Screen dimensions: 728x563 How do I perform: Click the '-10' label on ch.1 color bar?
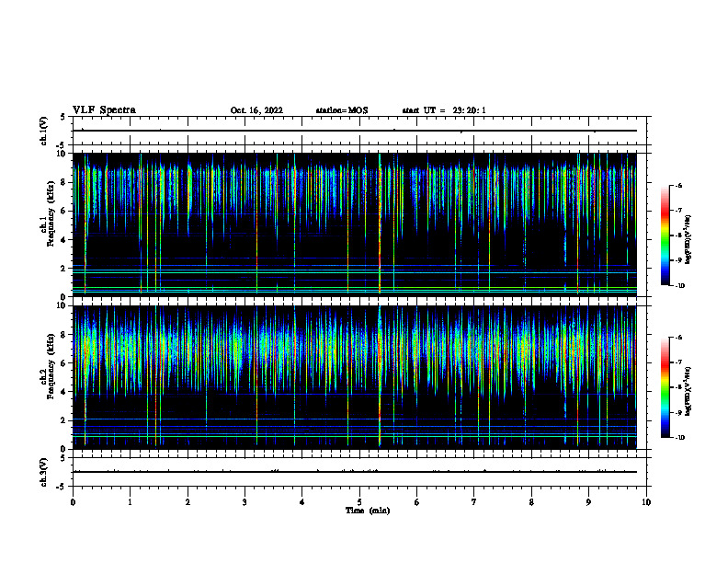click(x=679, y=286)
